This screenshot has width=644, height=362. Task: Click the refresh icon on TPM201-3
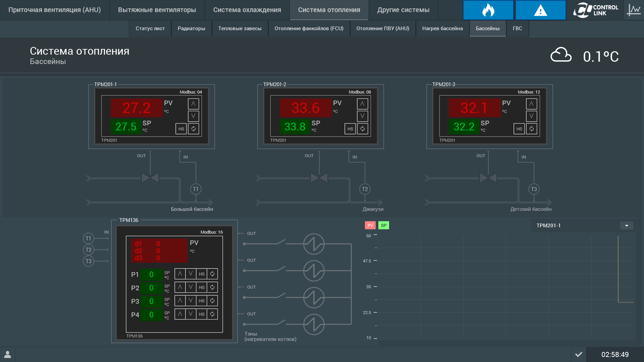point(532,129)
